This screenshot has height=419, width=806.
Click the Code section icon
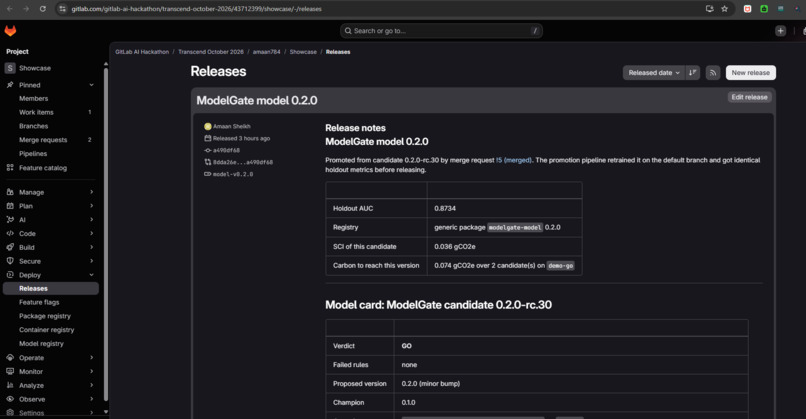[10, 233]
